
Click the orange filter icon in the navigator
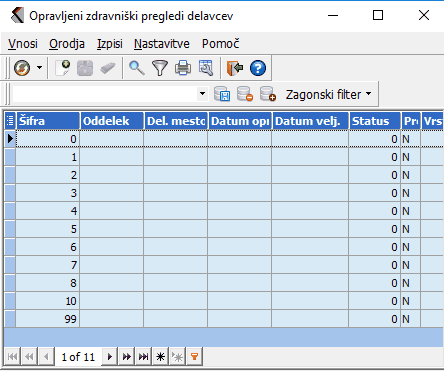pyautogui.click(x=194, y=357)
